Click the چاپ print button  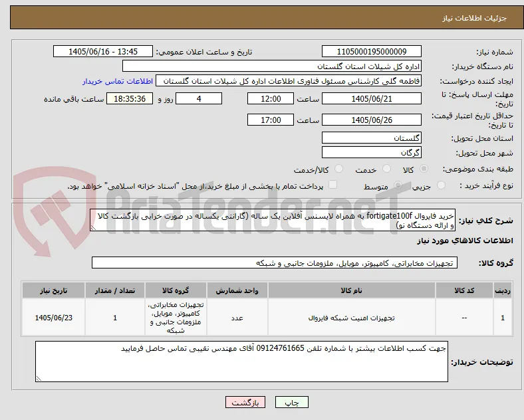[292, 402]
